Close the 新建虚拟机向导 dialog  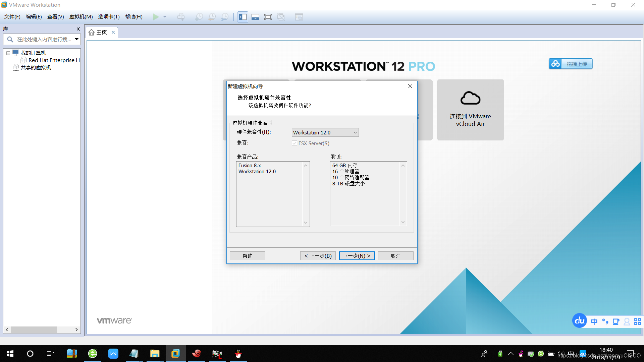pos(410,86)
